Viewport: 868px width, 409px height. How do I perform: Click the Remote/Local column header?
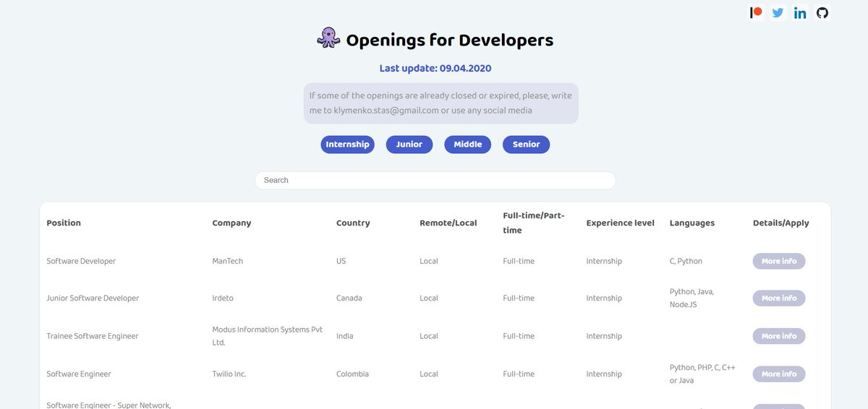[x=448, y=223]
